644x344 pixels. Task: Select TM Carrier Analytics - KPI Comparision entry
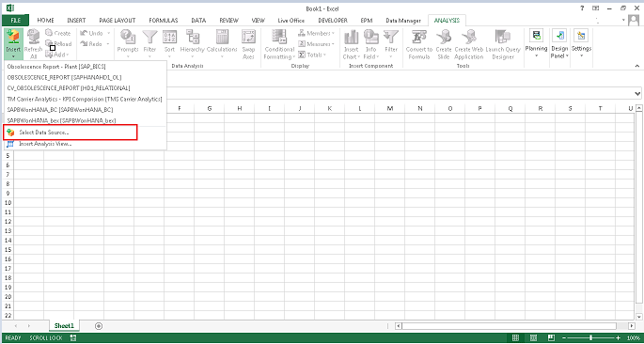point(85,99)
